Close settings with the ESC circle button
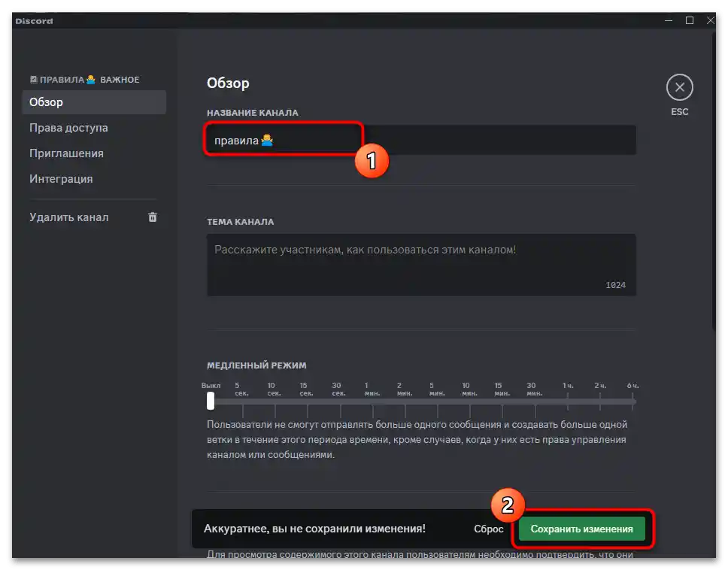The image size is (728, 570). pos(679,87)
